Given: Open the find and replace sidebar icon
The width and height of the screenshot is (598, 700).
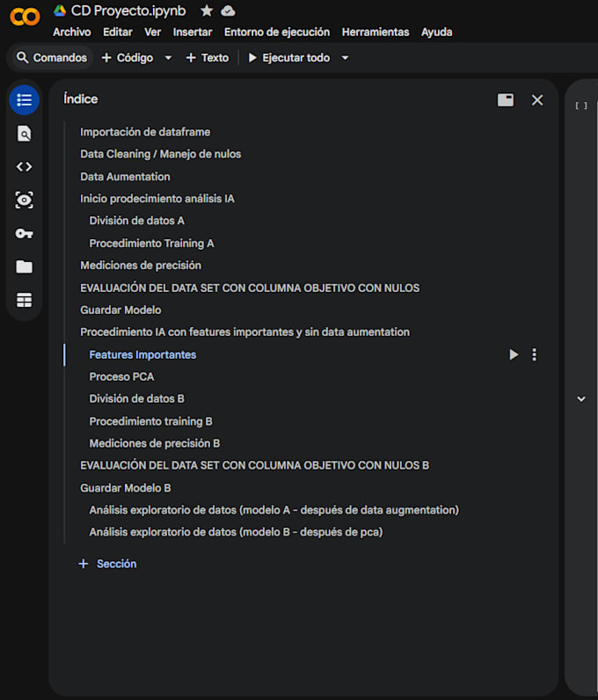Looking at the screenshot, I should pyautogui.click(x=24, y=134).
